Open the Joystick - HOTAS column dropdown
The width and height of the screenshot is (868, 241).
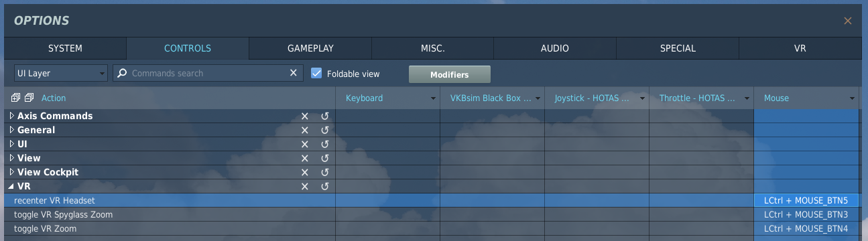click(643, 98)
